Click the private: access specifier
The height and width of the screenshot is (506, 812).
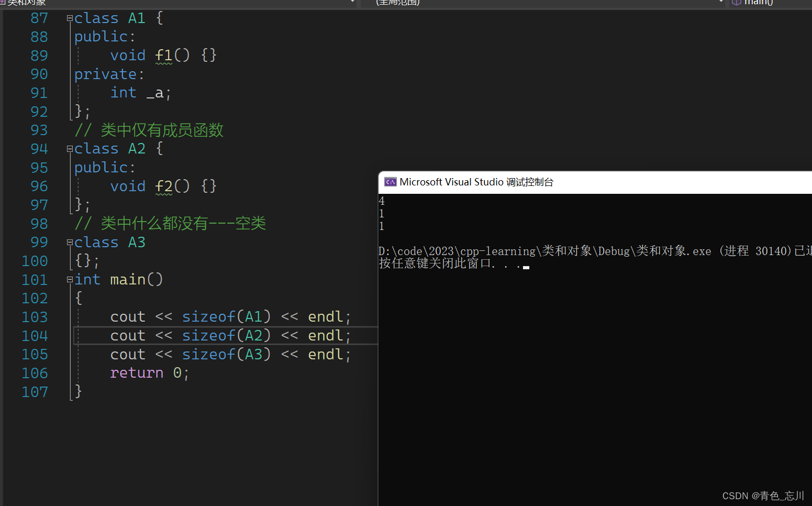pos(109,74)
